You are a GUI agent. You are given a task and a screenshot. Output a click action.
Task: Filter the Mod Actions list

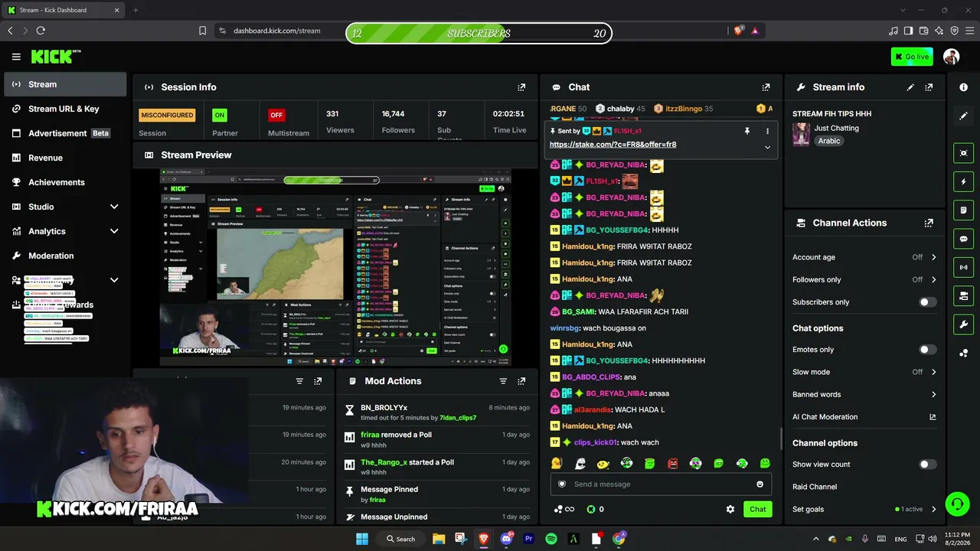(503, 381)
